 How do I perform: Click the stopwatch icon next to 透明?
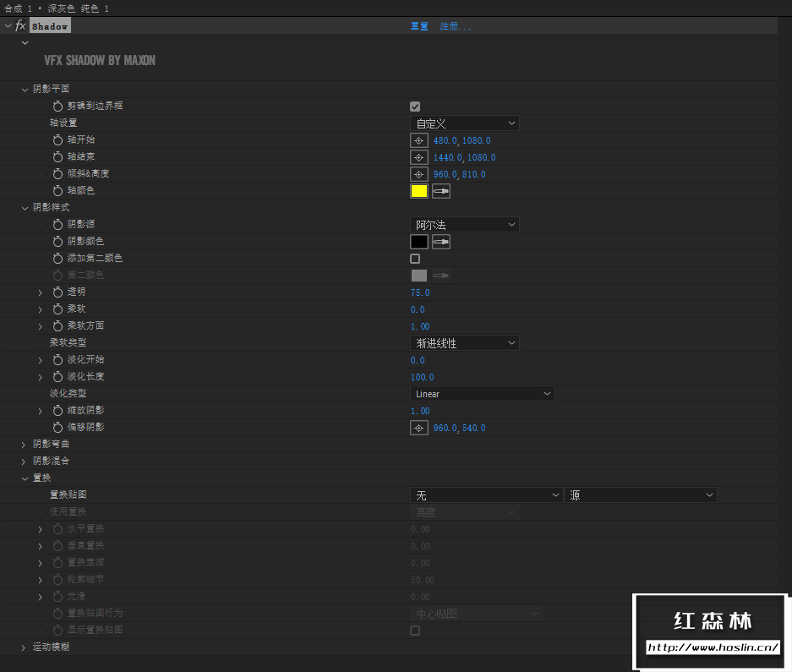57,292
